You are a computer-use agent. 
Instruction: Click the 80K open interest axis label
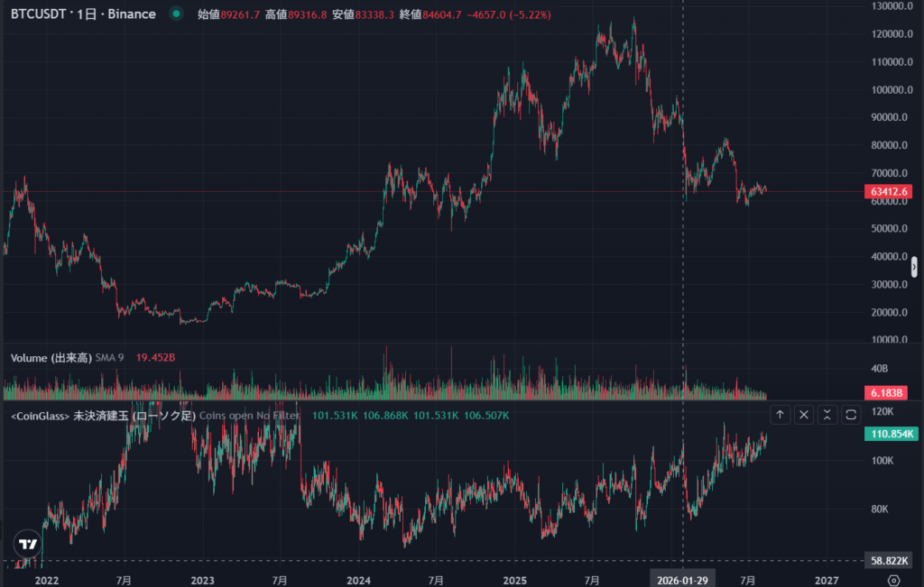click(x=880, y=509)
